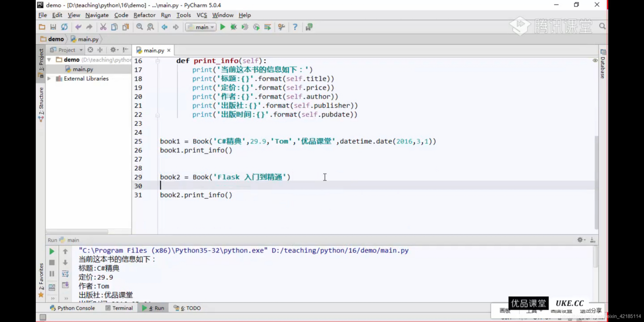Click the navigate Forward arrow
This screenshot has height=322, width=644.
click(x=176, y=27)
